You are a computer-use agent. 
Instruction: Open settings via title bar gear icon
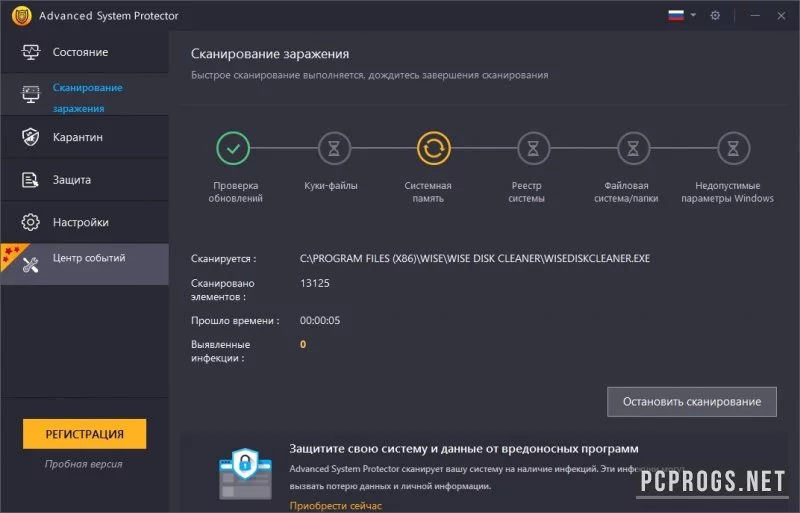point(715,15)
